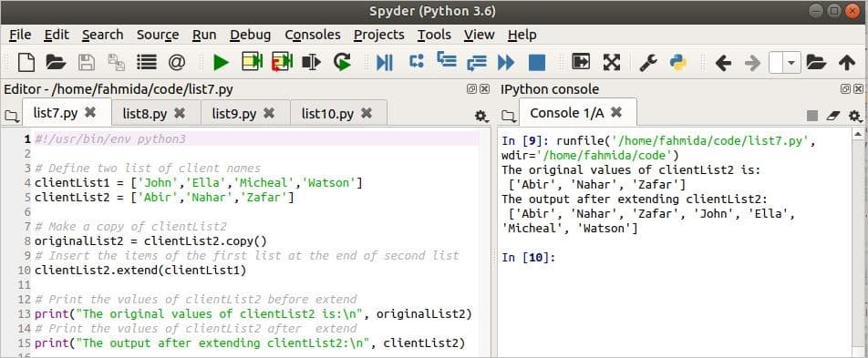Select the list7.py editor tab
Screen dimensions: 868x358
tap(56, 113)
